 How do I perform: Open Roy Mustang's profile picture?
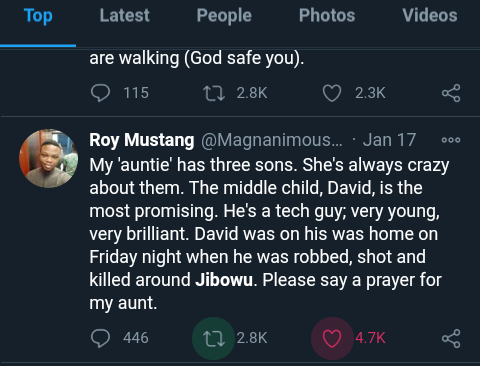tap(49, 159)
